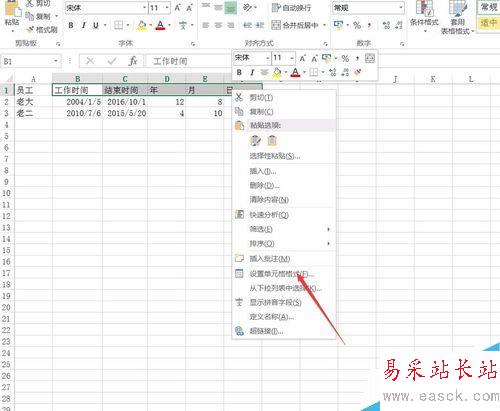
Task: Click the ribbon borders icon
Action: pos(118,25)
